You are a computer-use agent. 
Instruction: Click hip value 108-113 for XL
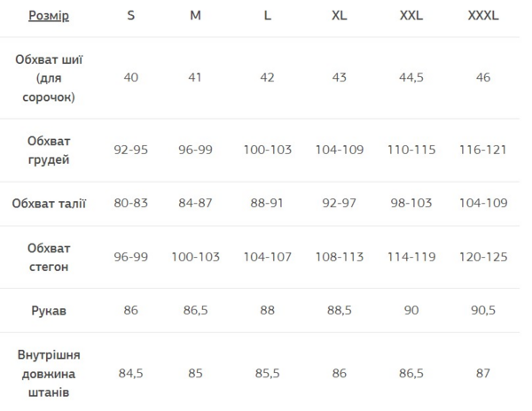pos(340,258)
